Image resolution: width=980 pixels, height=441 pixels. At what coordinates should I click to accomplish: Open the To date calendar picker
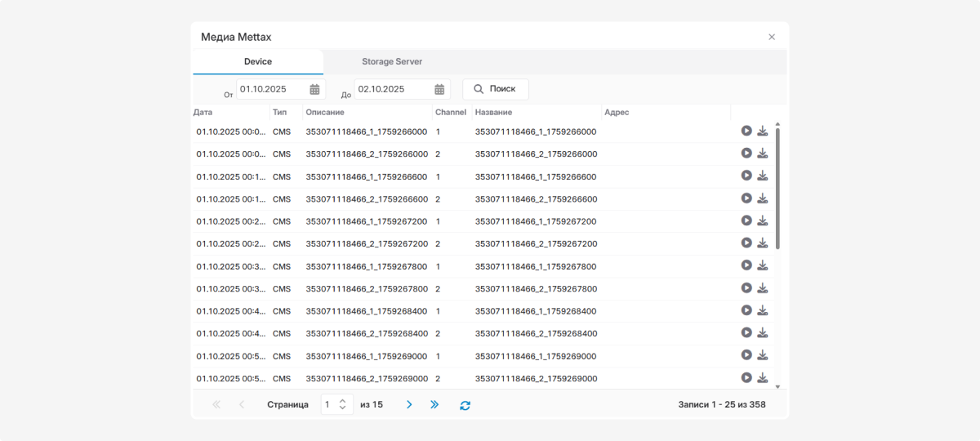pos(439,89)
